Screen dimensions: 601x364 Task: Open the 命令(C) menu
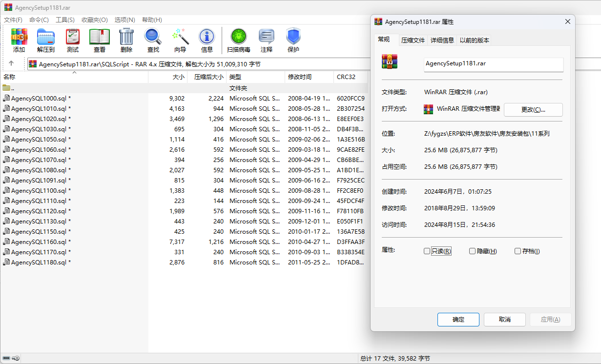click(39, 20)
